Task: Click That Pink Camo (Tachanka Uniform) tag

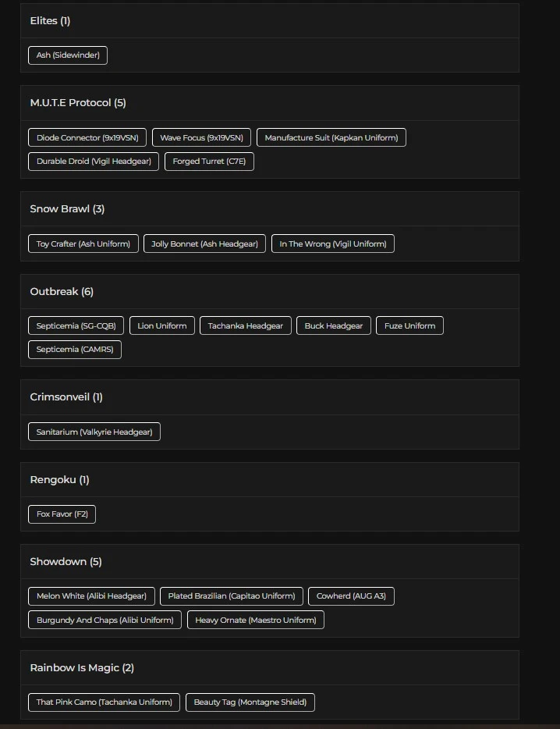Action: click(x=104, y=702)
